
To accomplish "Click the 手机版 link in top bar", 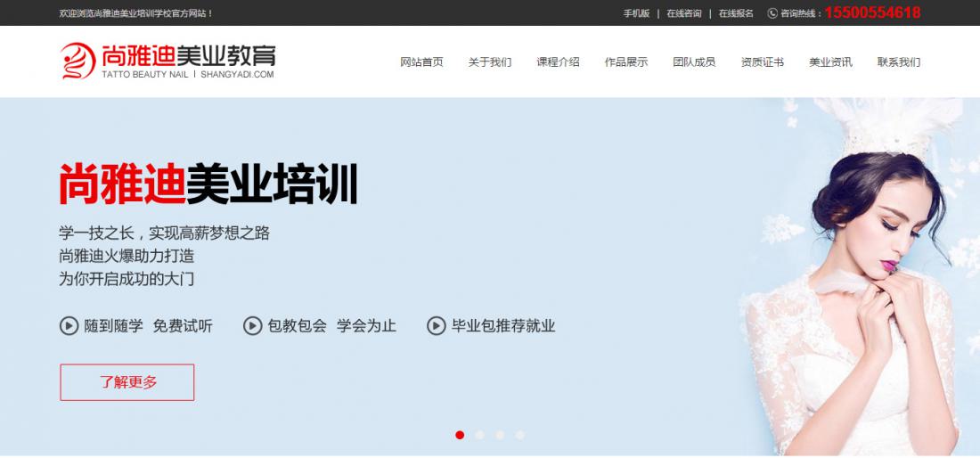I will pos(636,13).
